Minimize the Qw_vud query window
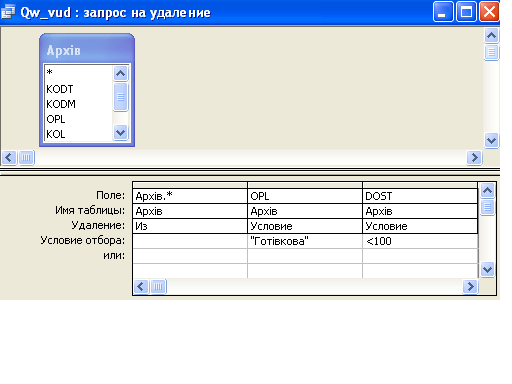Image resolution: width=512 pixels, height=384 pixels. pos(443,12)
